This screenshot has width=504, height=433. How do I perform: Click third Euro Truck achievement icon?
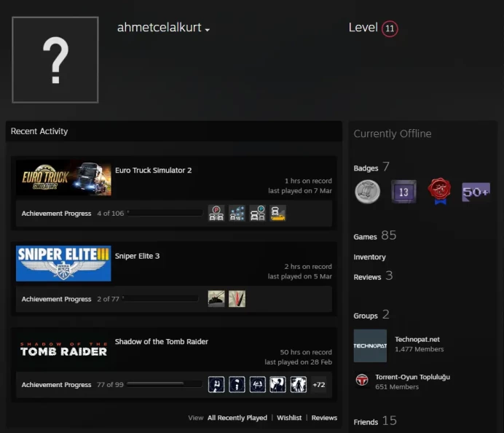pyautogui.click(x=258, y=214)
